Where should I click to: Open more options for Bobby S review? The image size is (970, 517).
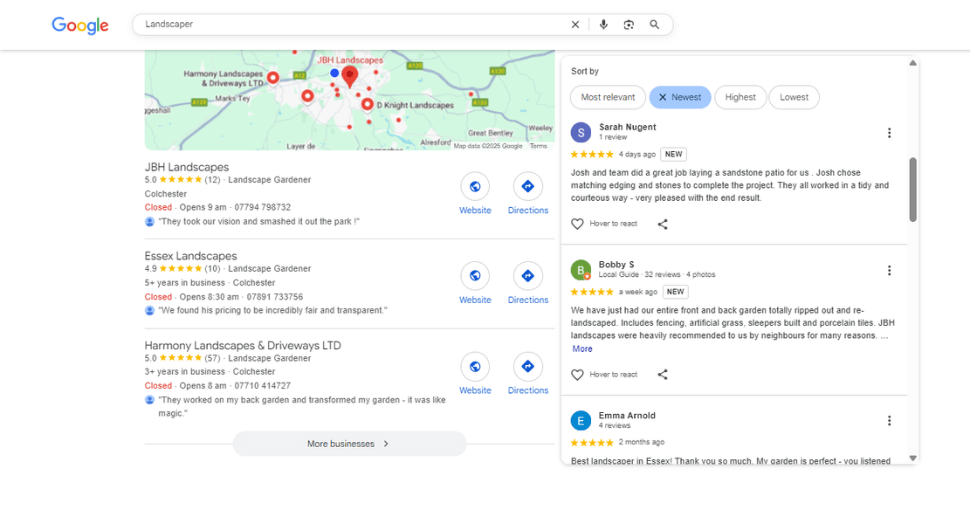[x=889, y=270]
